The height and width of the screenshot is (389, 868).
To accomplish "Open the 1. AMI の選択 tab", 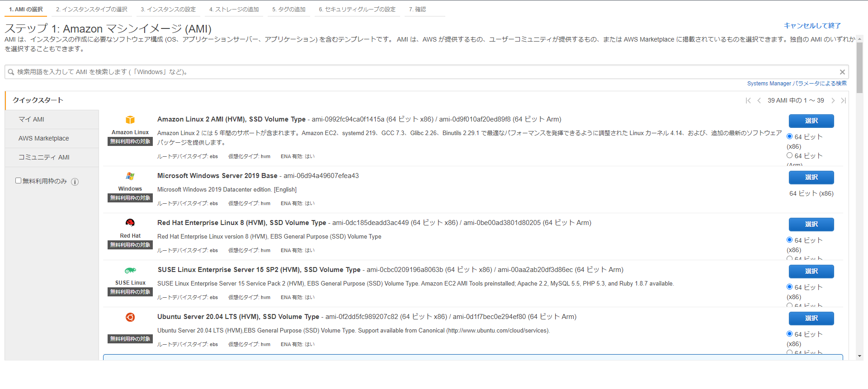I will pos(26,9).
